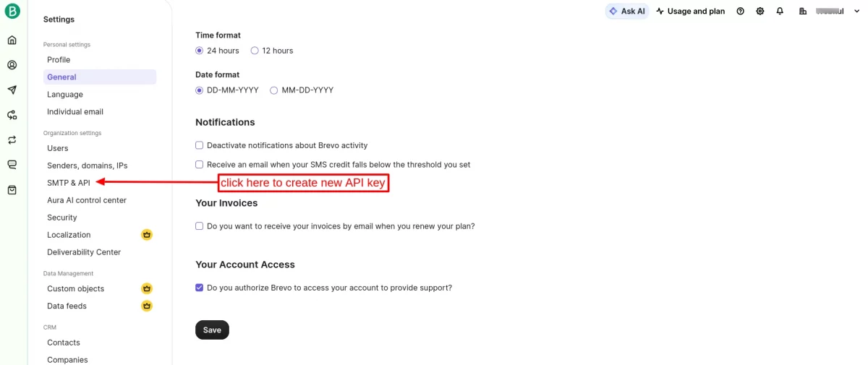Viewport: 868px width, 365px height.
Task: Click the Save button
Action: click(x=212, y=330)
